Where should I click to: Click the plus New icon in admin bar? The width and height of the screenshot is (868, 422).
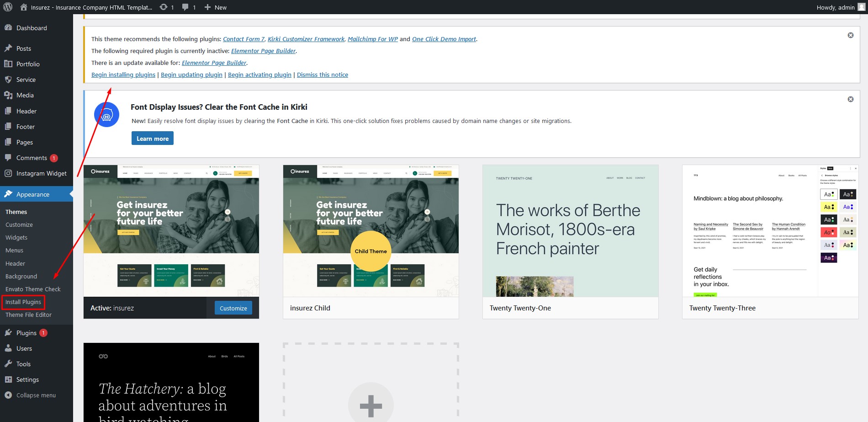pos(207,7)
